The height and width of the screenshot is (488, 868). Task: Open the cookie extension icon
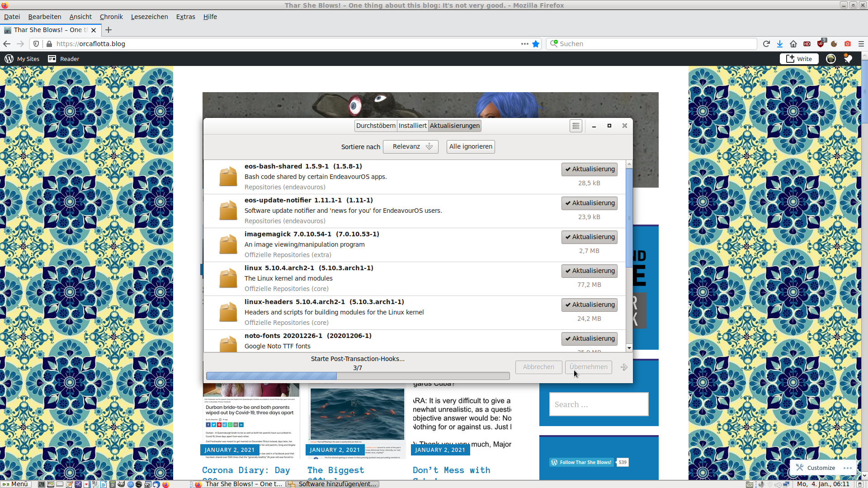(834, 44)
